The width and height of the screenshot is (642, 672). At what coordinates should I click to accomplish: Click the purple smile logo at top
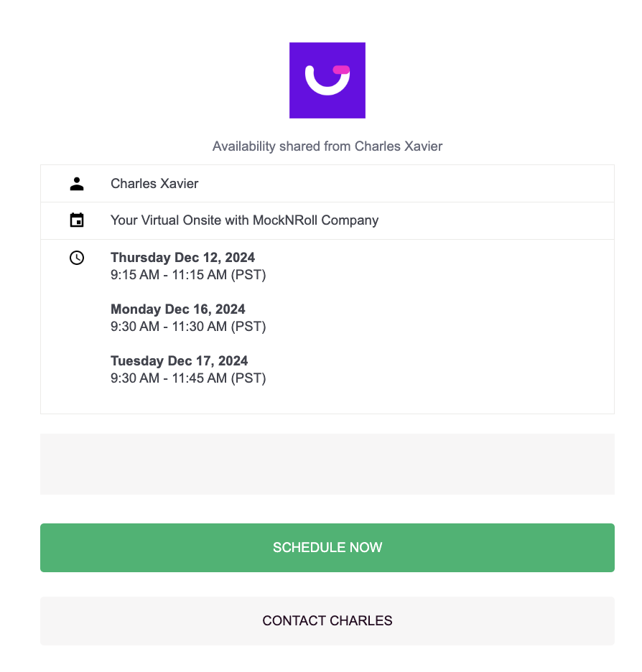pyautogui.click(x=327, y=80)
